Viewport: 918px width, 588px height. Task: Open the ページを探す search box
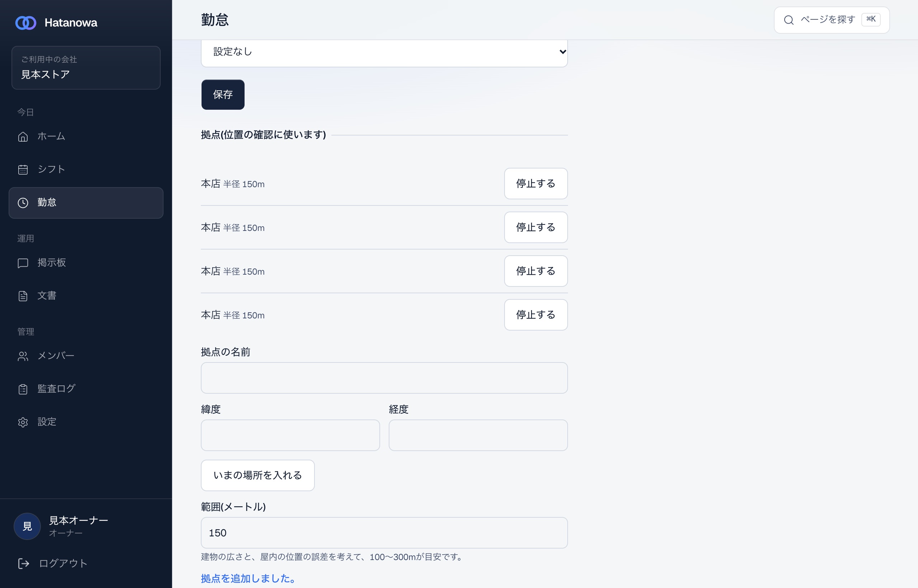pyautogui.click(x=832, y=20)
